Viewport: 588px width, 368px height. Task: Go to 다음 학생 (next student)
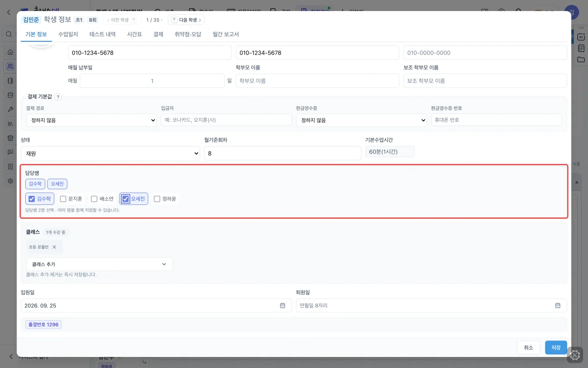(x=186, y=20)
